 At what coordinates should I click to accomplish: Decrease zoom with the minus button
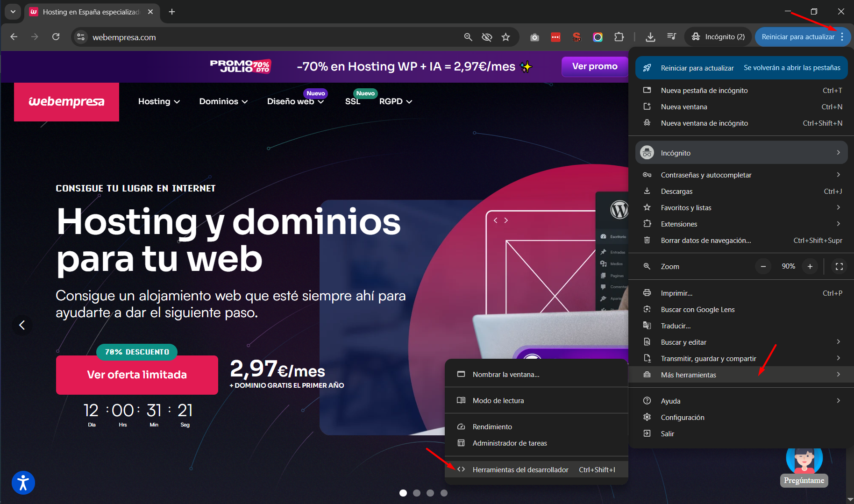coord(763,266)
